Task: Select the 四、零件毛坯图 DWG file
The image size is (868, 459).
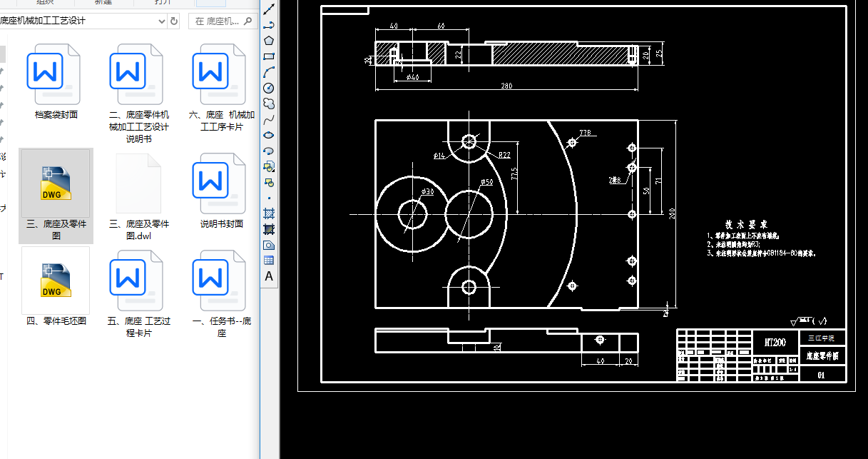Action: (56, 282)
